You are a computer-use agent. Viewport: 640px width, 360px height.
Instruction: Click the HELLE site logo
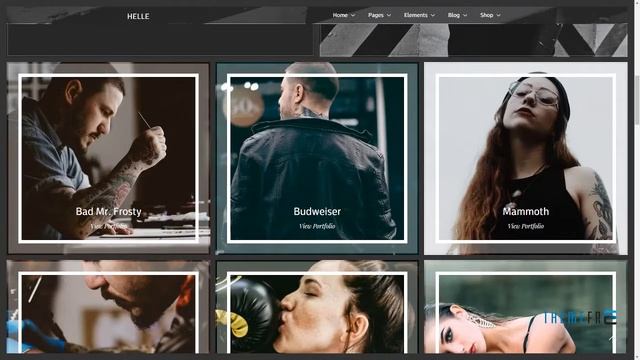[138, 16]
